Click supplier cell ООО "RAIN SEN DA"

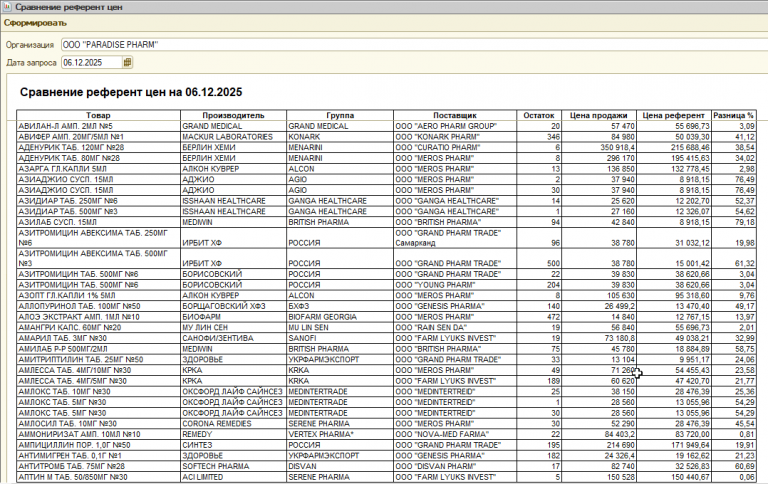(455, 328)
